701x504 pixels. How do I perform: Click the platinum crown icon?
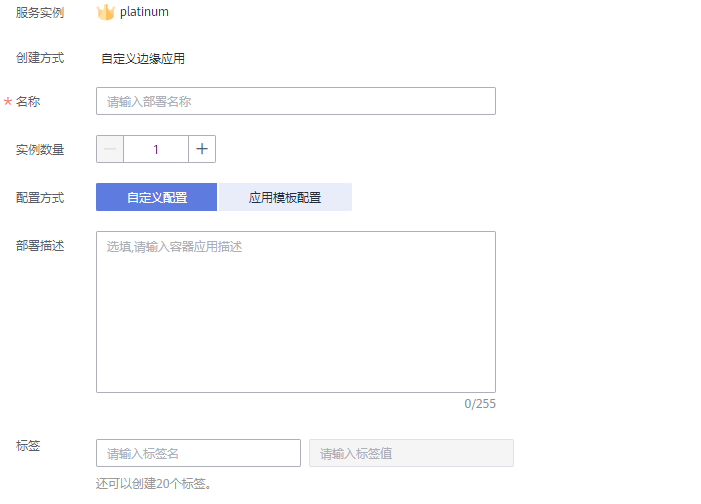pyautogui.click(x=106, y=12)
